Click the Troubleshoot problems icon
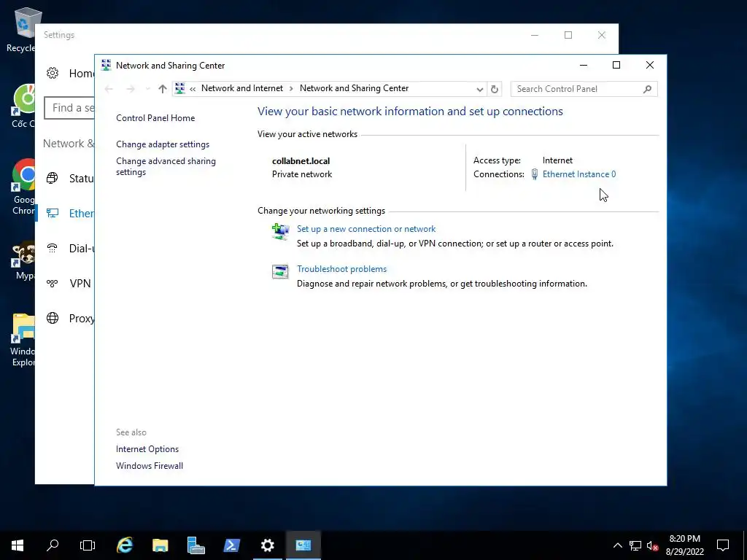 tap(280, 271)
